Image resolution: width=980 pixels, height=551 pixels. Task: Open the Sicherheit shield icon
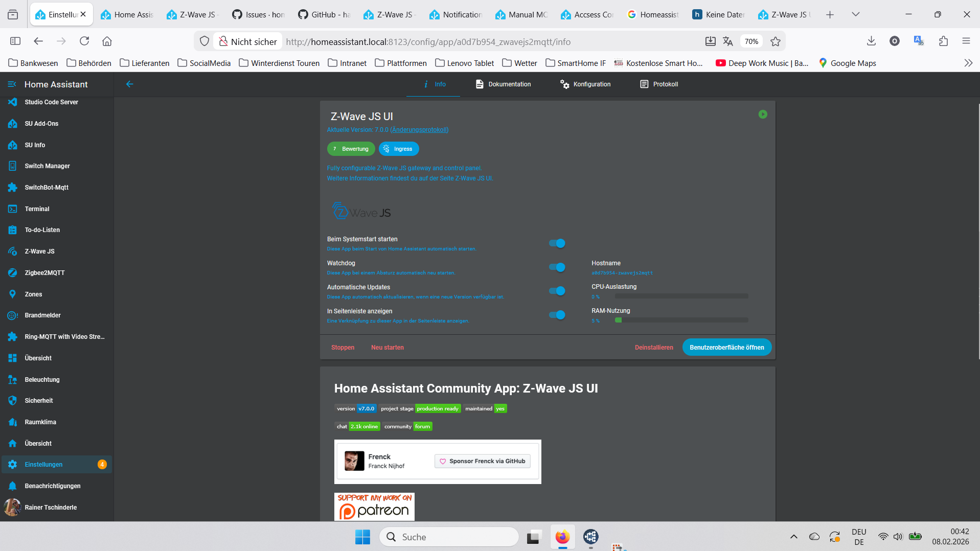(x=13, y=401)
